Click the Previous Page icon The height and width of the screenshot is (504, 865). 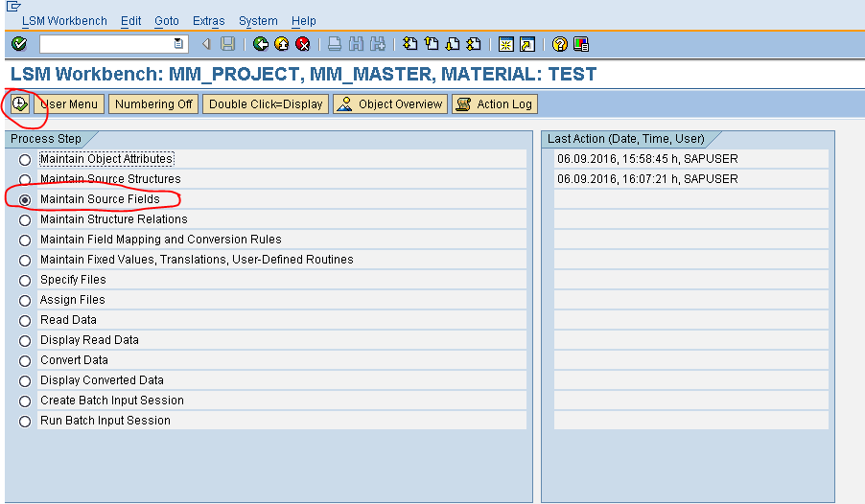[432, 44]
